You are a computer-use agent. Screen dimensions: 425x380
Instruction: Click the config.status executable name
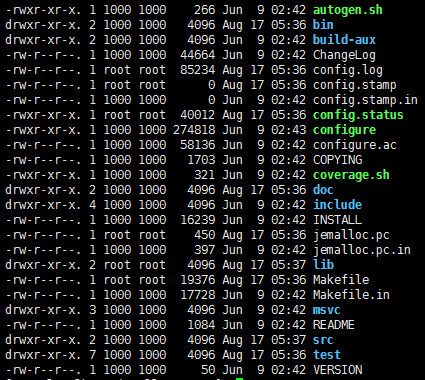click(x=358, y=115)
